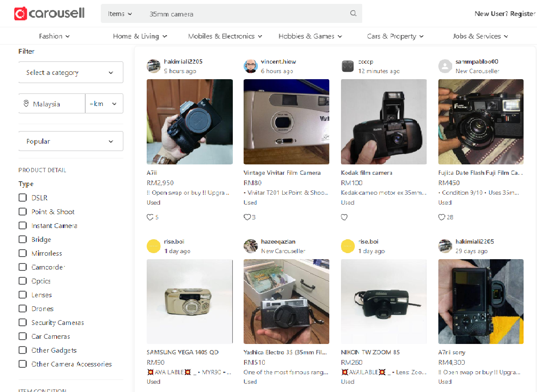Open the Fujica camera photo thumbnail

pos(481,122)
